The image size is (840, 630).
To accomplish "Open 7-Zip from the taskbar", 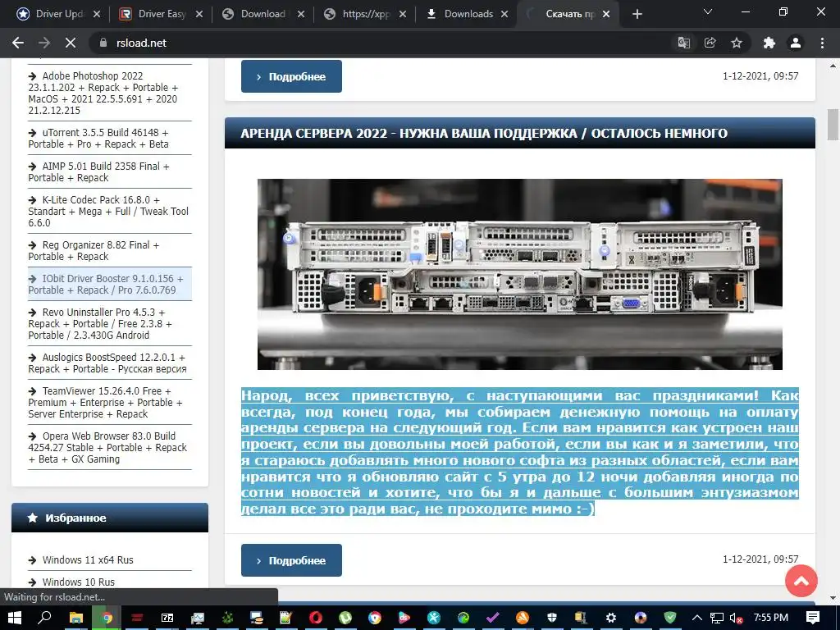I will [x=167, y=618].
